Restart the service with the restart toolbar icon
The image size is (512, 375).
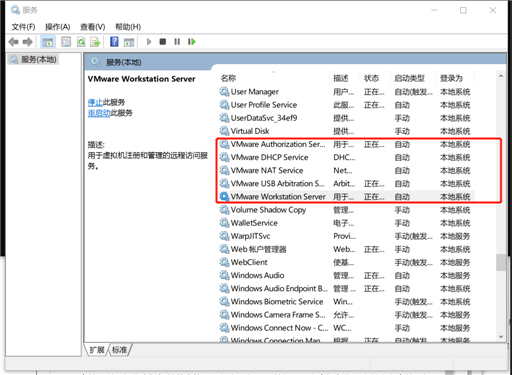[192, 42]
